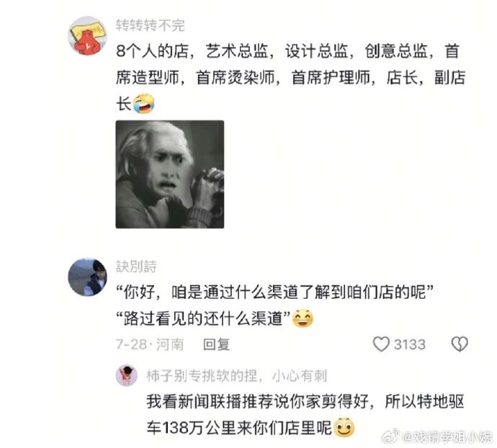Click the 3133 like count
This screenshot has width=497, height=448.
click(410, 344)
